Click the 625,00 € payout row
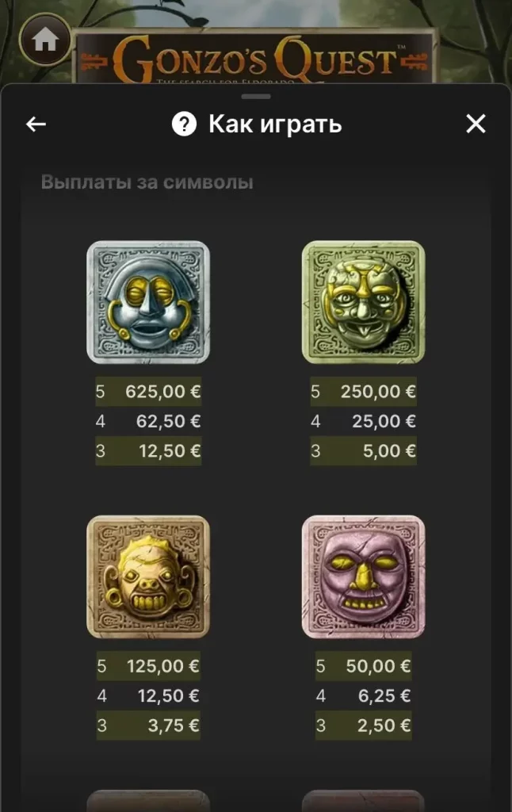This screenshot has height=812, width=512. click(x=148, y=392)
